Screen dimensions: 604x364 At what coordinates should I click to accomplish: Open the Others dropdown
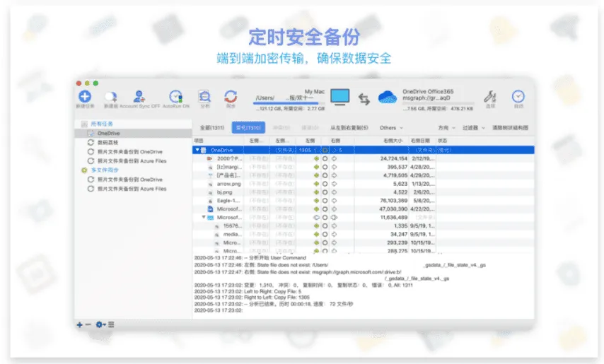point(390,128)
